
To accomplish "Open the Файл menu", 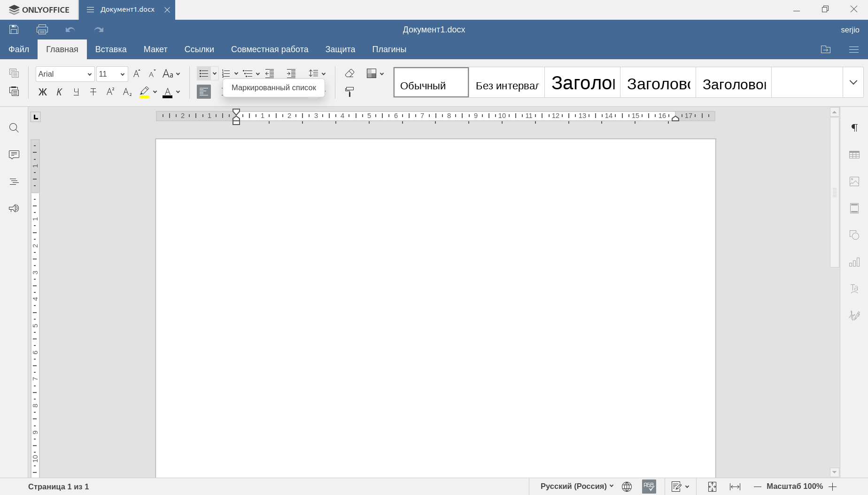I will 19,49.
